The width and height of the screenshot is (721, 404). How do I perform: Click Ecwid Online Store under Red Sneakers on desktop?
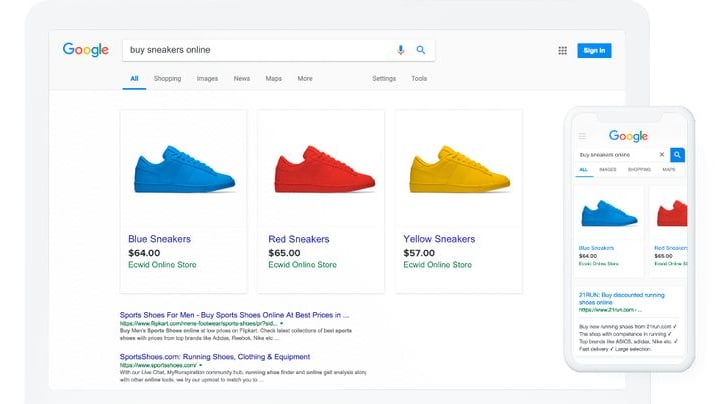click(x=303, y=265)
